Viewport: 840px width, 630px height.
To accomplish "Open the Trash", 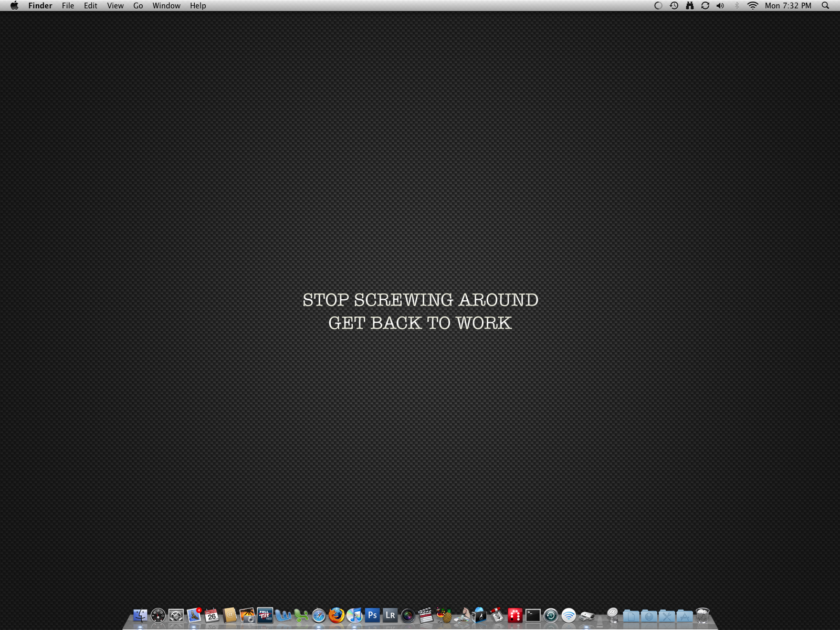I will (702, 615).
